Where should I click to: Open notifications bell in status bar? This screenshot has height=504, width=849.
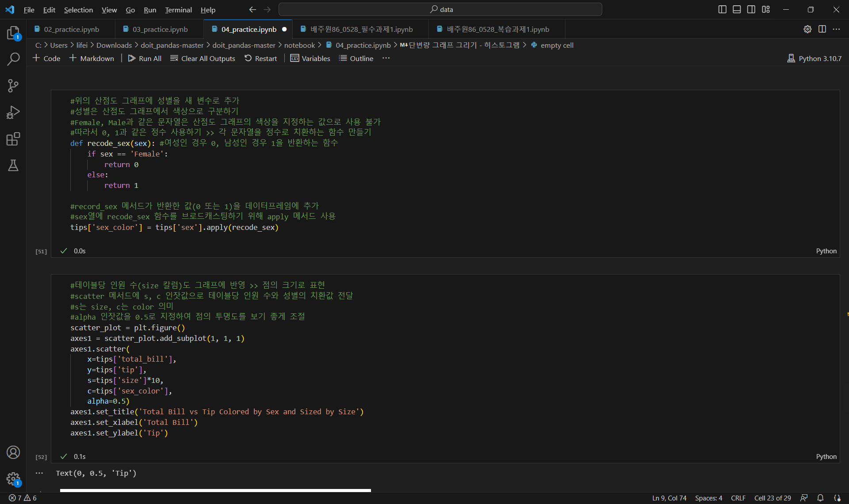click(x=820, y=498)
